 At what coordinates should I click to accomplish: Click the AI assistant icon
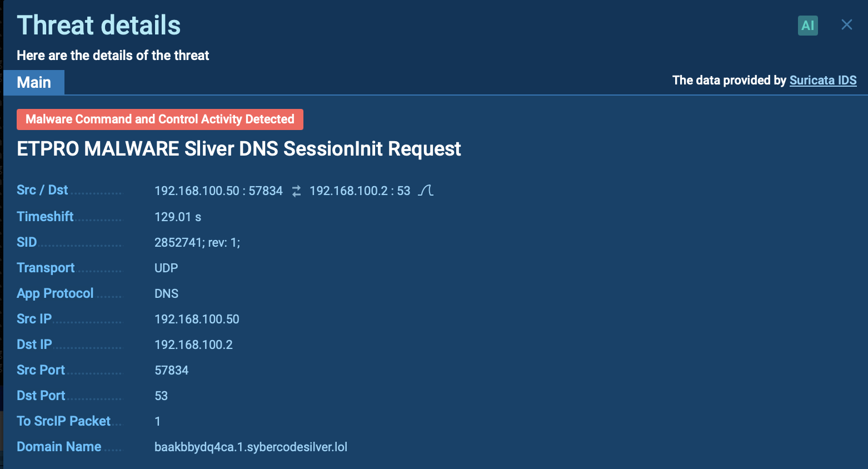(807, 26)
